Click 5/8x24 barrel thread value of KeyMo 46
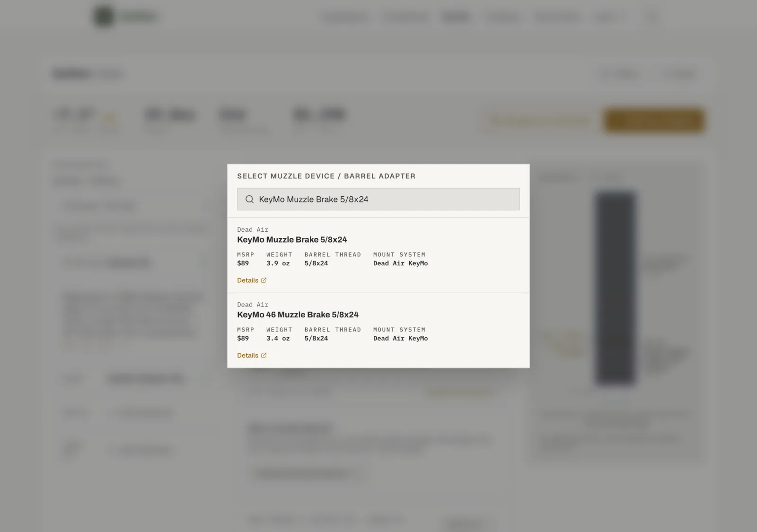The image size is (757, 532). [316, 339]
